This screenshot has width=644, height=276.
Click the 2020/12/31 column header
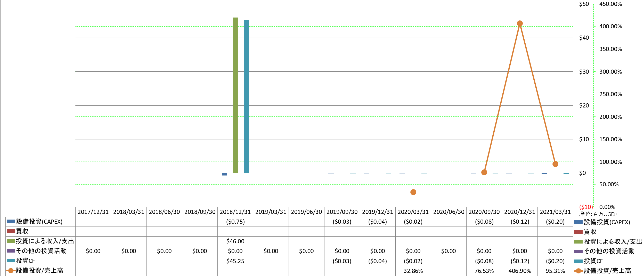pos(520,212)
